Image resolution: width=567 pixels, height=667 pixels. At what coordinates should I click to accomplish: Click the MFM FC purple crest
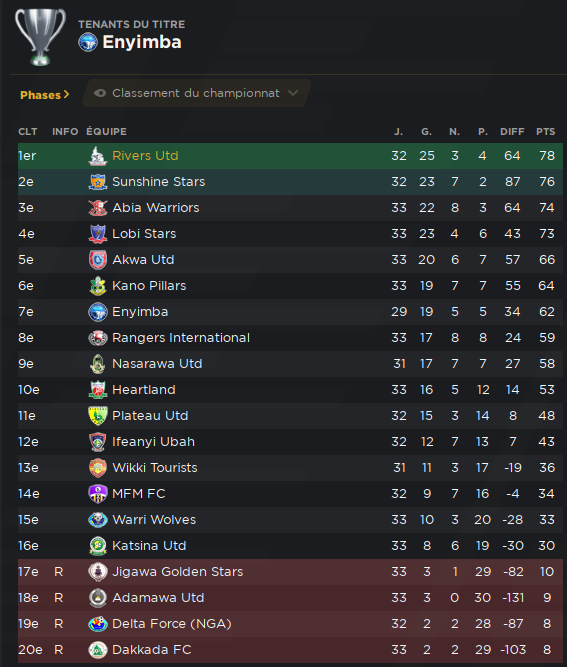pos(98,494)
